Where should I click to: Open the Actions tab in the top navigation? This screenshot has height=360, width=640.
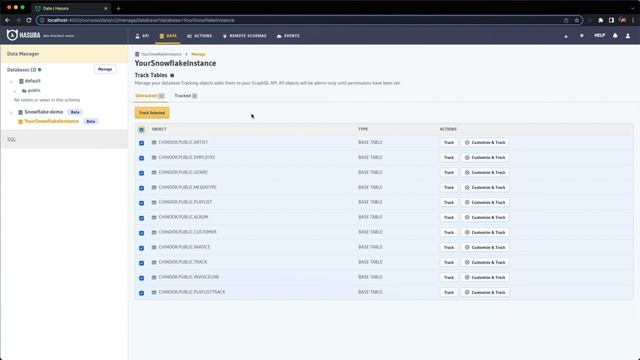(200, 36)
